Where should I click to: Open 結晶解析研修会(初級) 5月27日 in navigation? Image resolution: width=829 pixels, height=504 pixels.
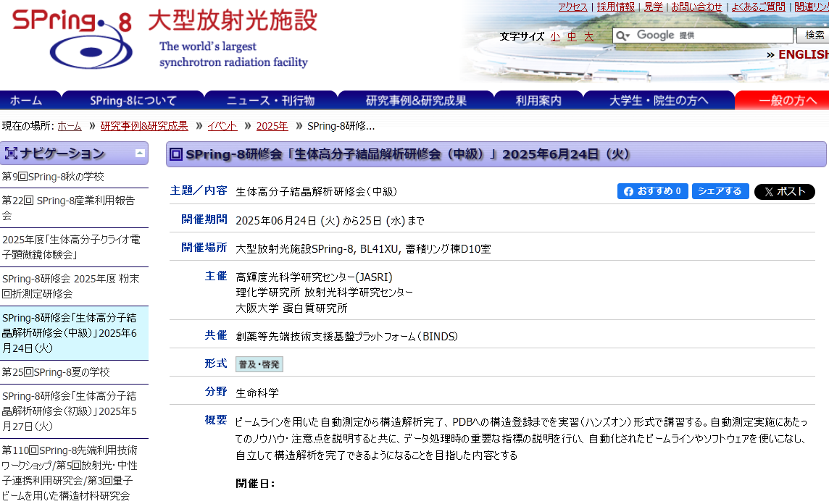pyautogui.click(x=74, y=411)
